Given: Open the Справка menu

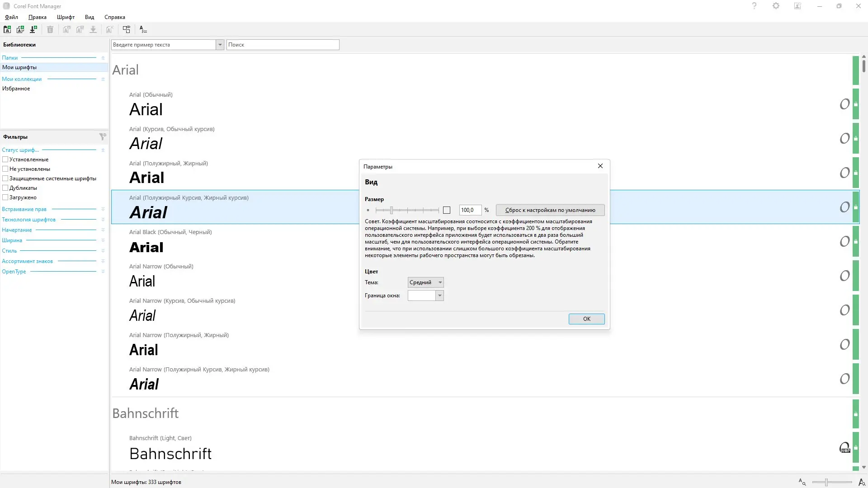Looking at the screenshot, I should [x=114, y=17].
